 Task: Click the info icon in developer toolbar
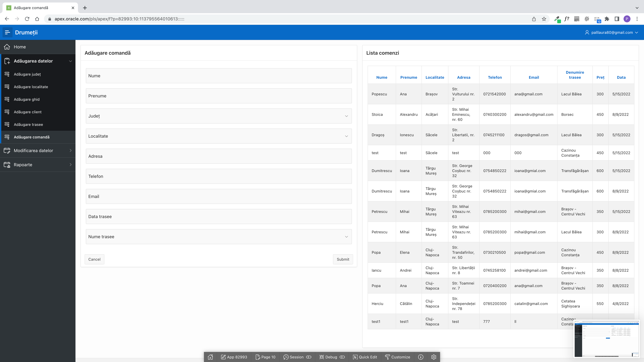pyautogui.click(x=421, y=357)
